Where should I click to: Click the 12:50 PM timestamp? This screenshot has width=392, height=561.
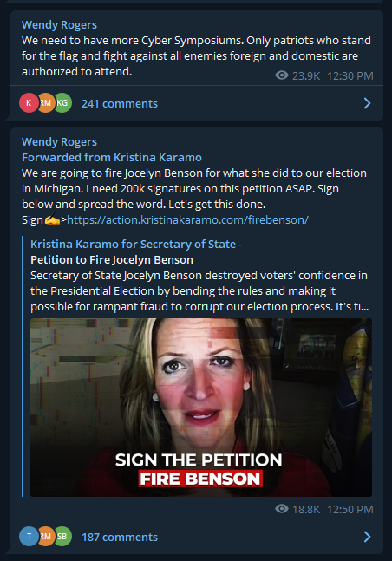[x=350, y=509]
